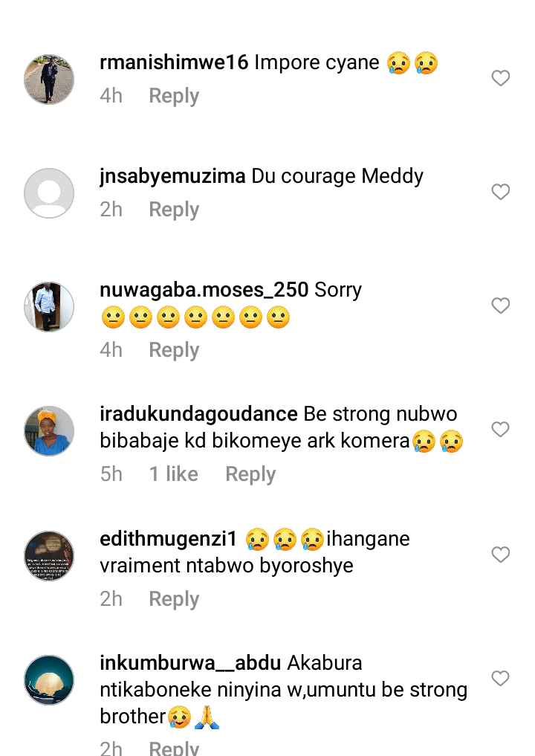Image resolution: width=535 pixels, height=756 pixels.
Task: Heart edithmugenzi1's comment
Action: tap(500, 555)
